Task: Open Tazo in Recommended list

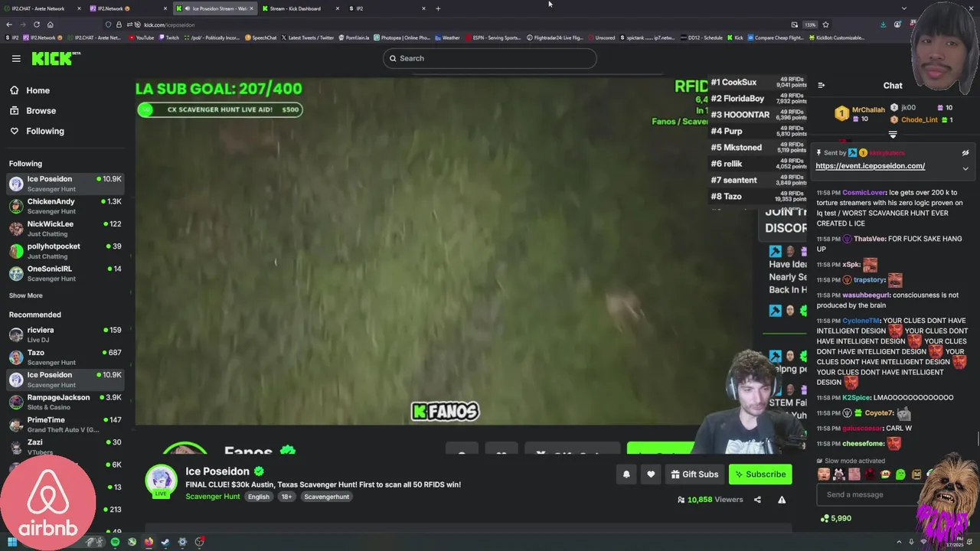Action: coord(65,357)
